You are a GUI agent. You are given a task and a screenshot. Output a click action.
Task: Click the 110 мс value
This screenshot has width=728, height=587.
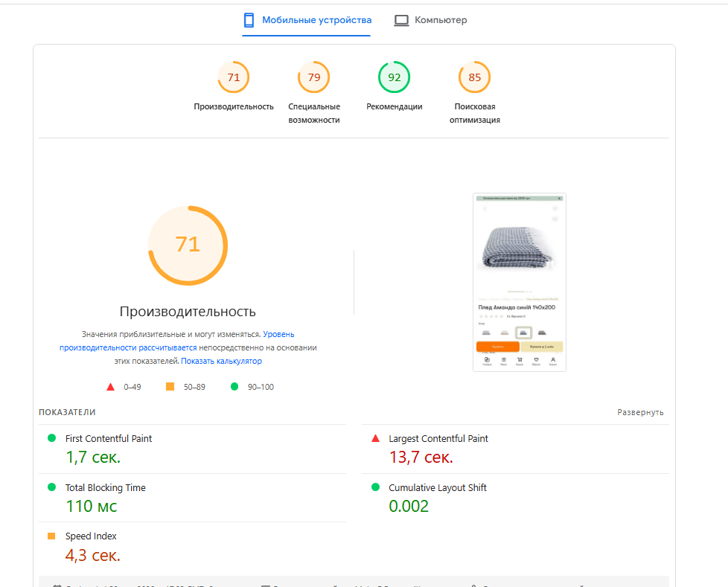point(92,506)
